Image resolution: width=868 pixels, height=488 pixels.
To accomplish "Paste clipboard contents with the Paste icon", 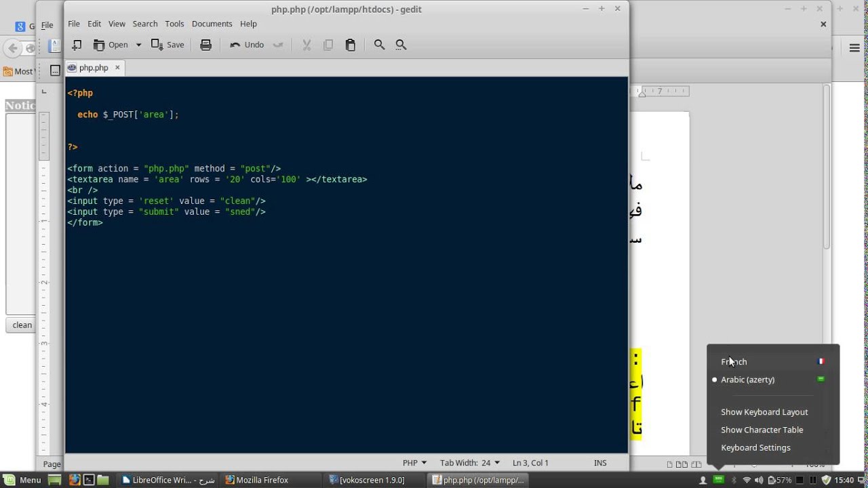I will 351,45.
